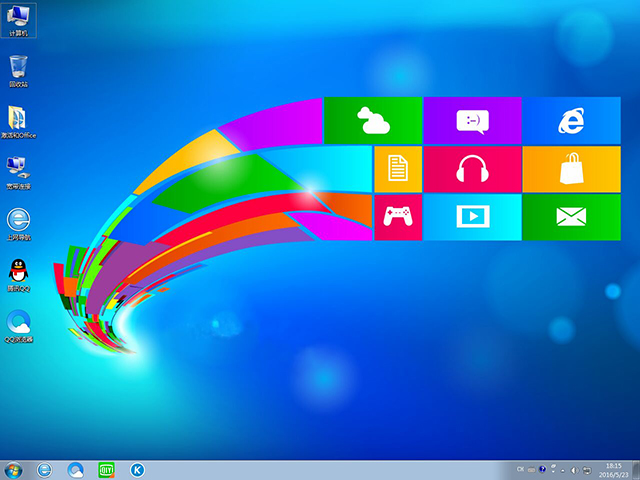Open the Windows Start orb
This screenshot has height=480, width=640.
pos(13,470)
